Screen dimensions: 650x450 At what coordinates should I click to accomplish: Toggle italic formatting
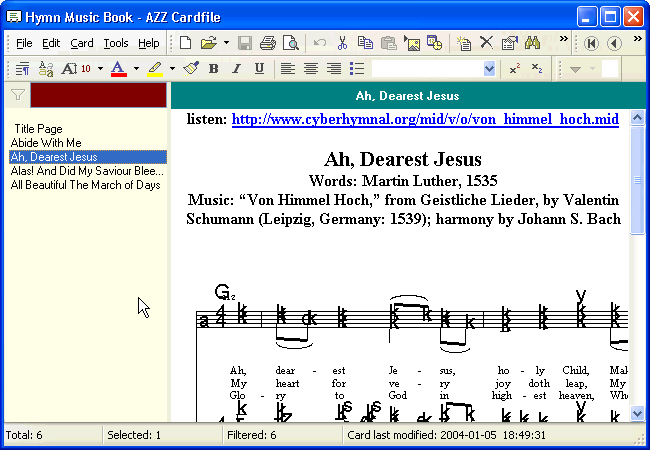point(236,68)
